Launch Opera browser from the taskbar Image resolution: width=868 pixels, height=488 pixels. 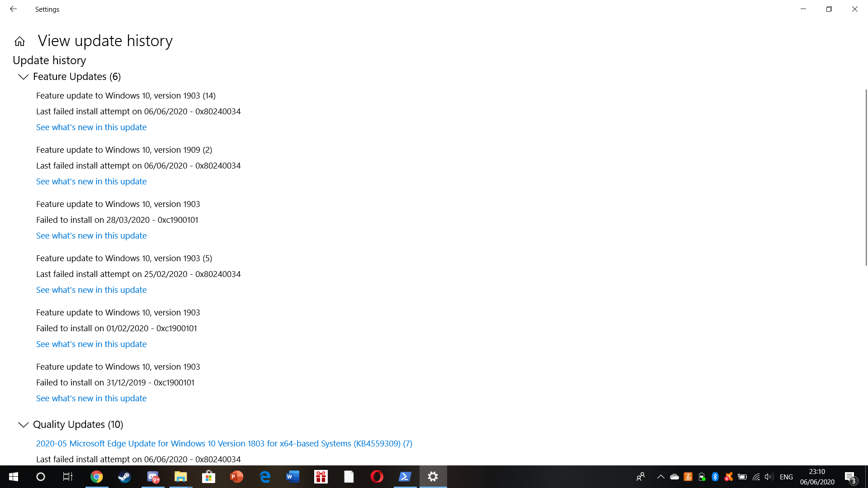click(377, 477)
